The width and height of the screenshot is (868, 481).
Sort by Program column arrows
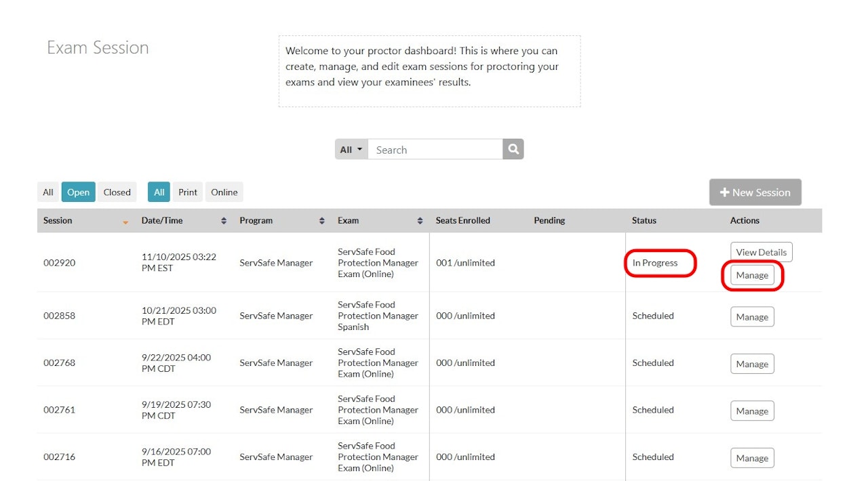point(322,221)
